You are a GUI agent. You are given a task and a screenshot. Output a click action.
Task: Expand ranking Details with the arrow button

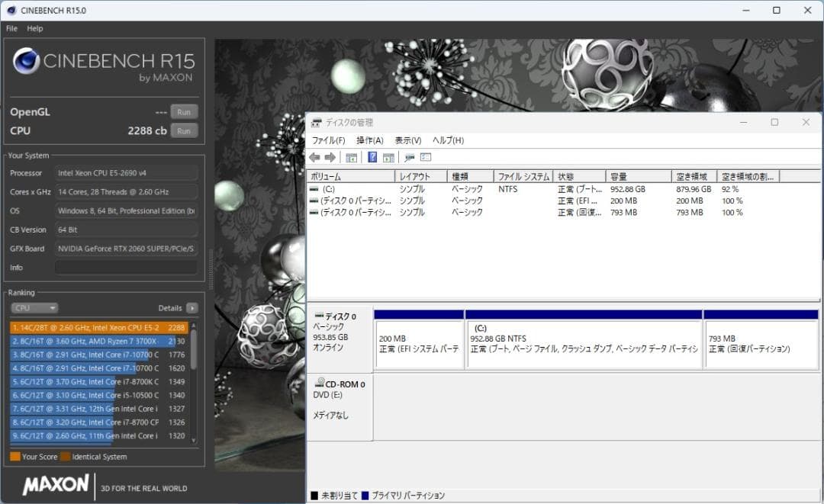pyautogui.click(x=192, y=307)
